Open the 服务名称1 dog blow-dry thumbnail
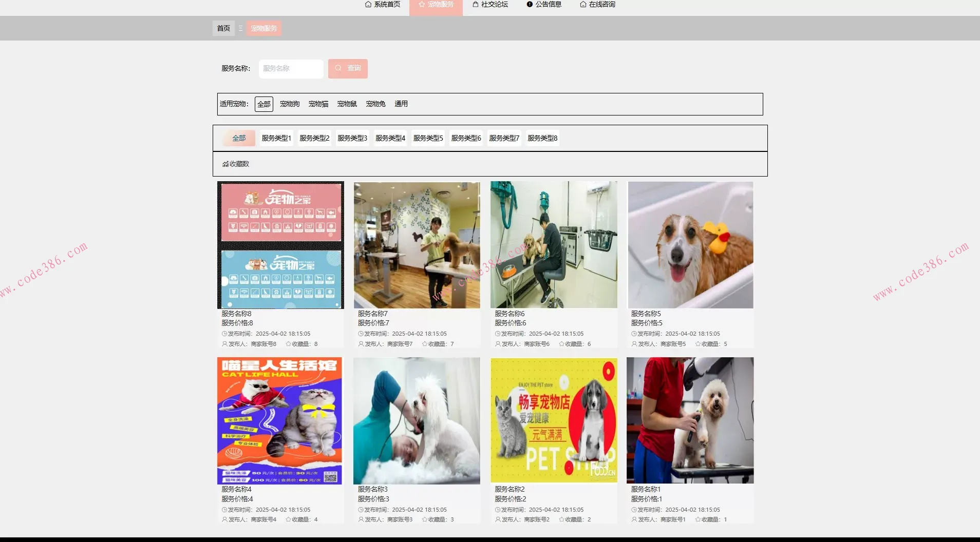Image resolution: width=980 pixels, height=542 pixels. pos(690,421)
